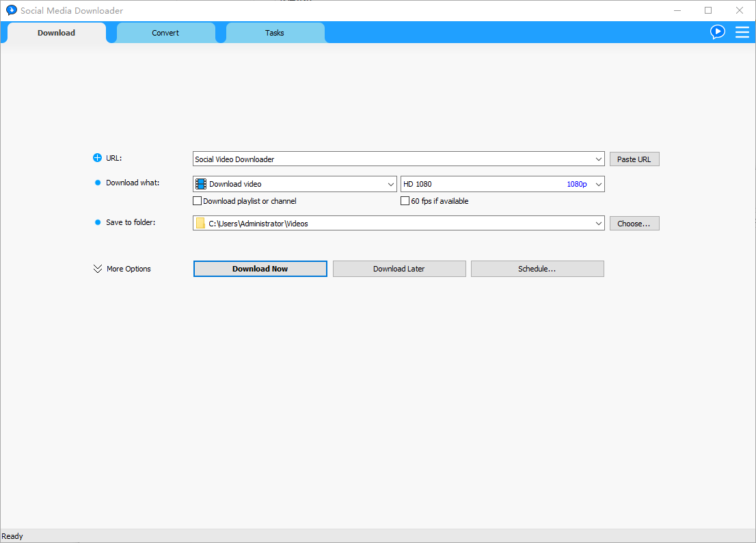756x543 pixels.
Task: Click the Paste URL button
Action: click(634, 159)
